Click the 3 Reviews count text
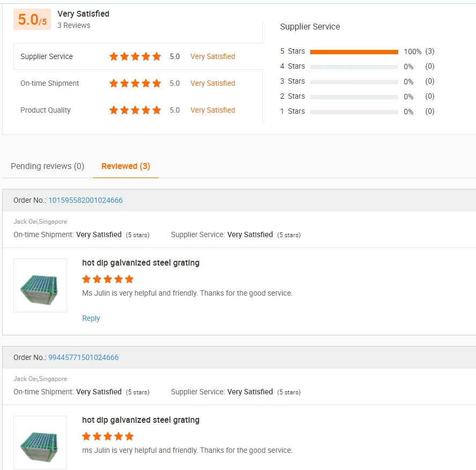 (74, 25)
